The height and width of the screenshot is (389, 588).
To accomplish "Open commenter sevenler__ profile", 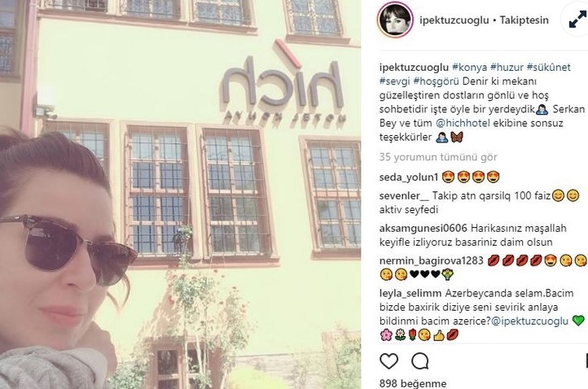I will tap(404, 196).
